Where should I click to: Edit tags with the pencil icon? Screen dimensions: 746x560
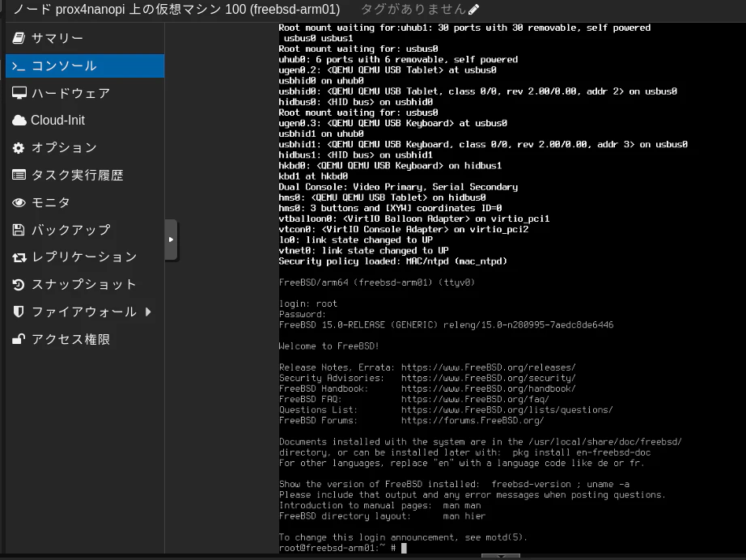pyautogui.click(x=473, y=9)
